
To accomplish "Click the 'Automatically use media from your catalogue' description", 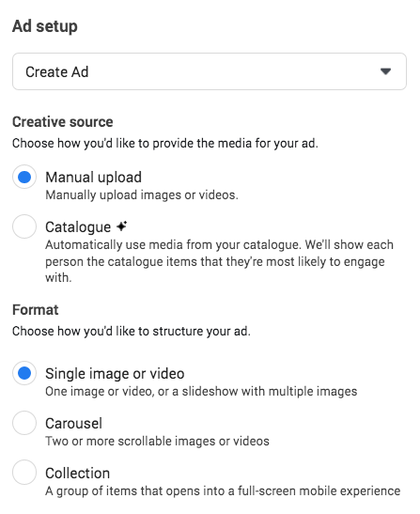I will click(x=219, y=261).
